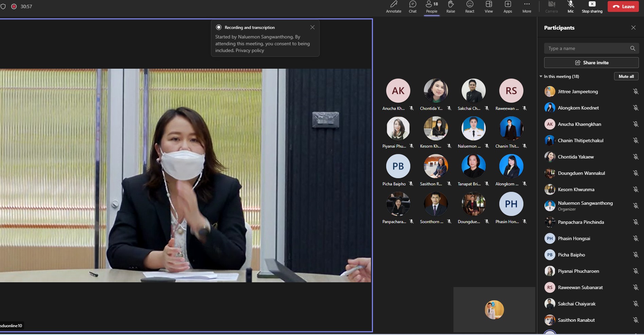Click the search icon in name field
644x335 pixels.
pos(632,48)
